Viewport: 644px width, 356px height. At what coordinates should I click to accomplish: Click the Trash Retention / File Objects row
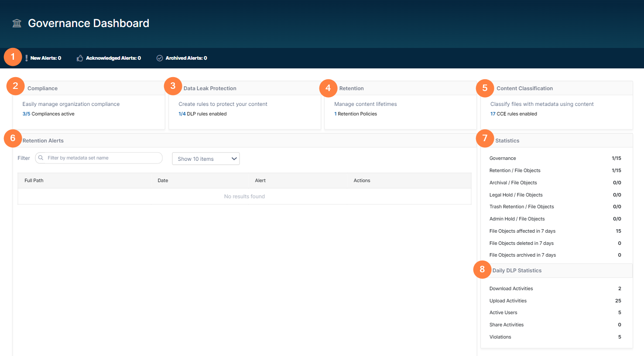coord(555,207)
